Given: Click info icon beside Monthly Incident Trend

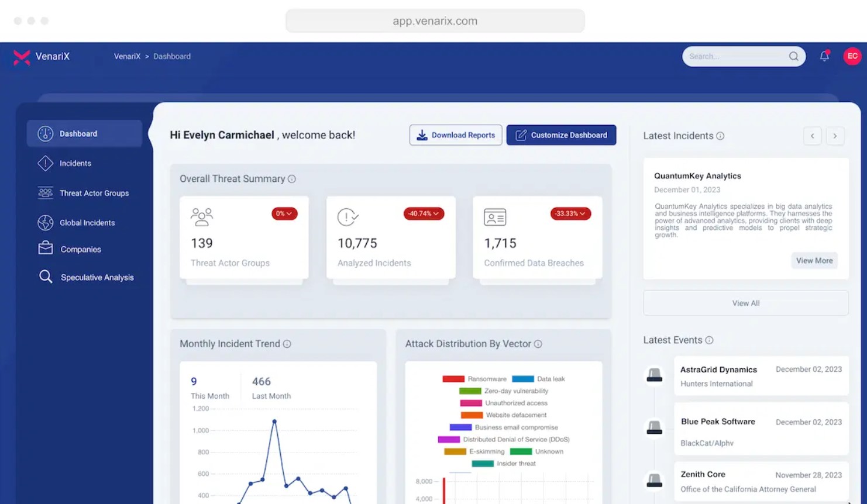Looking at the screenshot, I should 287,344.
